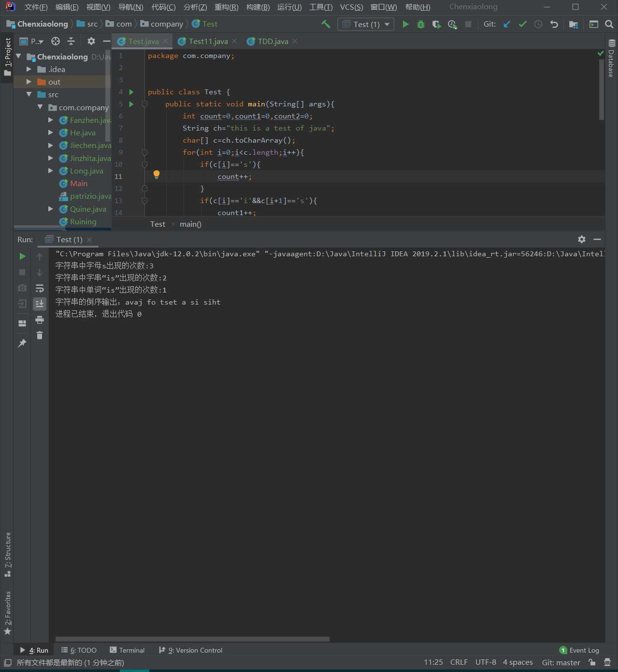
Task: Toggle scroll to end of console
Action: pos(40,304)
